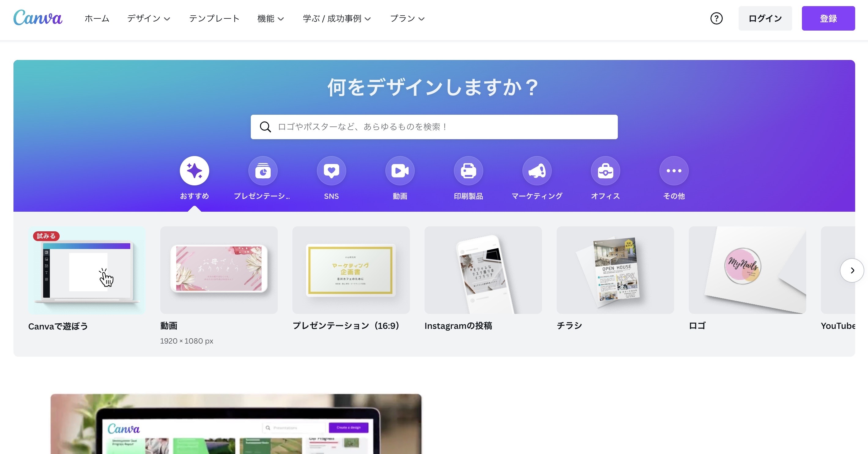Choose the SNS heart category icon
Screen dimensions: 868x454
pos(331,170)
